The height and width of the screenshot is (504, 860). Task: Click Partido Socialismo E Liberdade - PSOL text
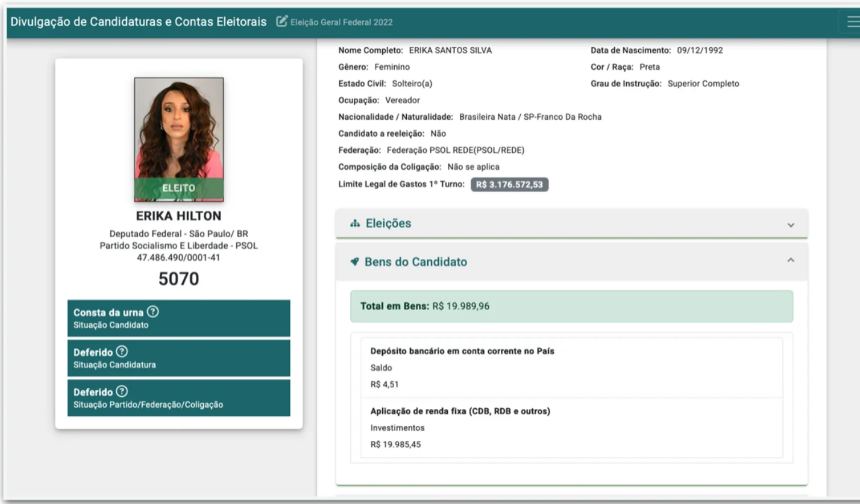[x=179, y=246]
